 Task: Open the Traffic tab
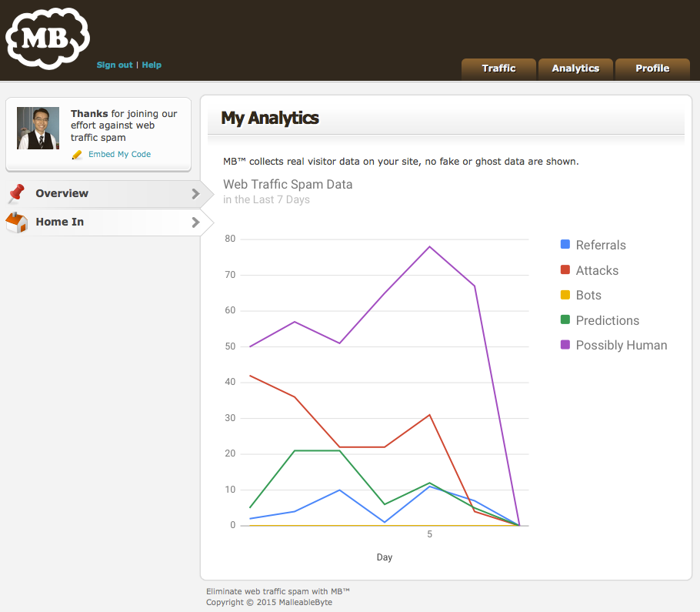click(498, 69)
